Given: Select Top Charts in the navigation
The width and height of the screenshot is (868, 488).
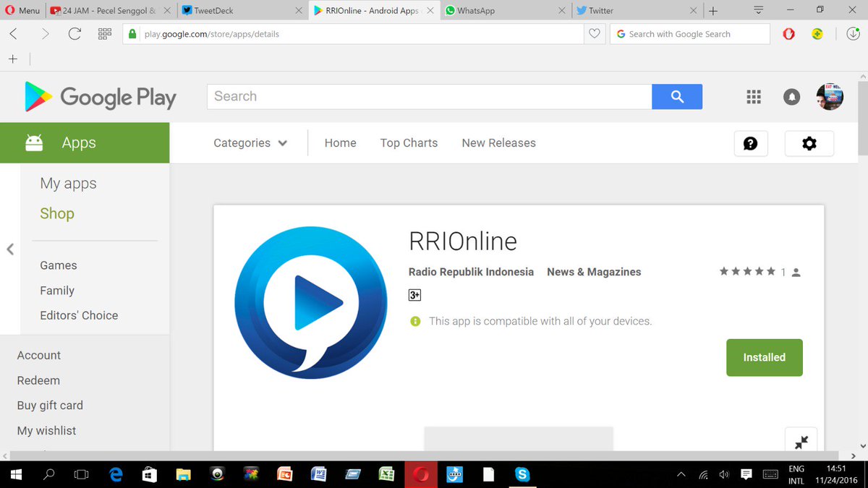Looking at the screenshot, I should [409, 143].
